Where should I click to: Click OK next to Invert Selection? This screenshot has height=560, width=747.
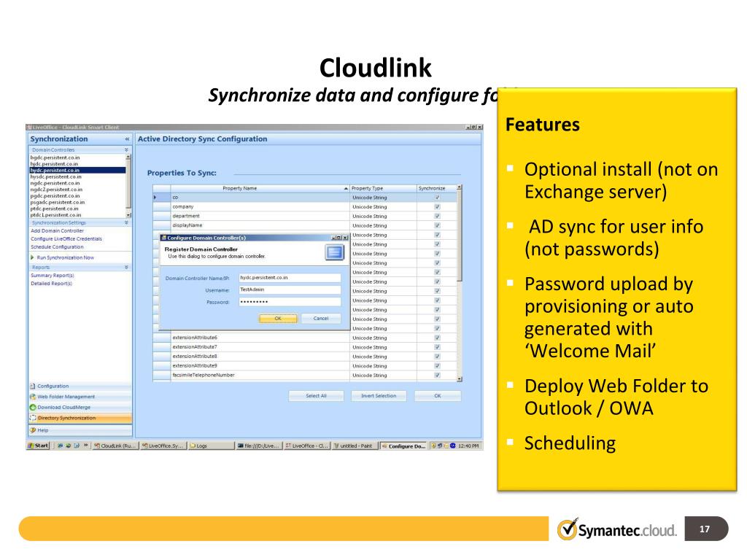(x=438, y=396)
